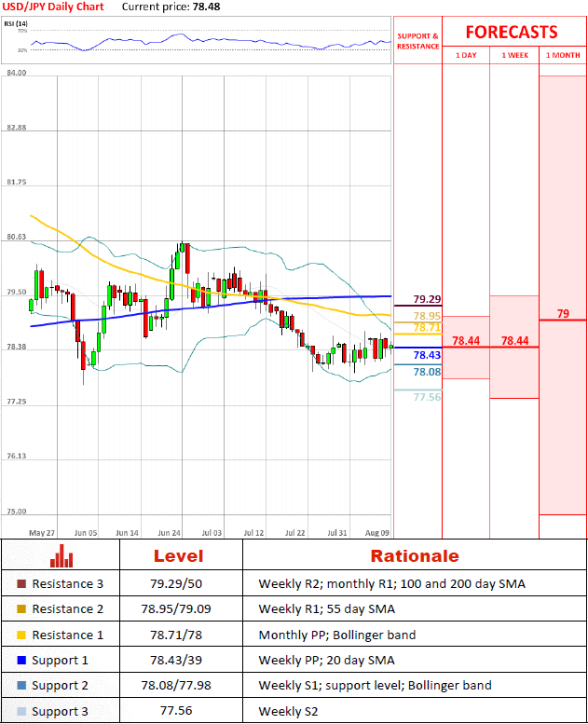Viewport: 588px width, 724px height.
Task: Click the Resistance 2 gold color swatch
Action: (x=21, y=609)
